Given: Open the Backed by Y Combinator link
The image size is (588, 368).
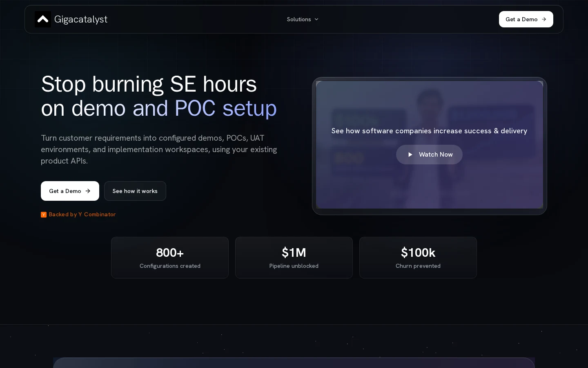Looking at the screenshot, I should pyautogui.click(x=78, y=215).
